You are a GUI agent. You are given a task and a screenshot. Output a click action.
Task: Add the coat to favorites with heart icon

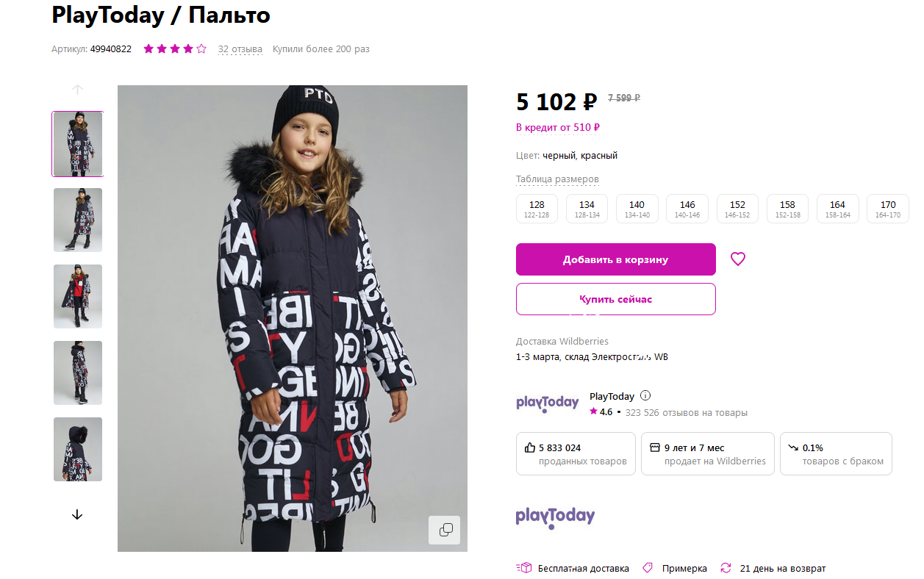737,259
